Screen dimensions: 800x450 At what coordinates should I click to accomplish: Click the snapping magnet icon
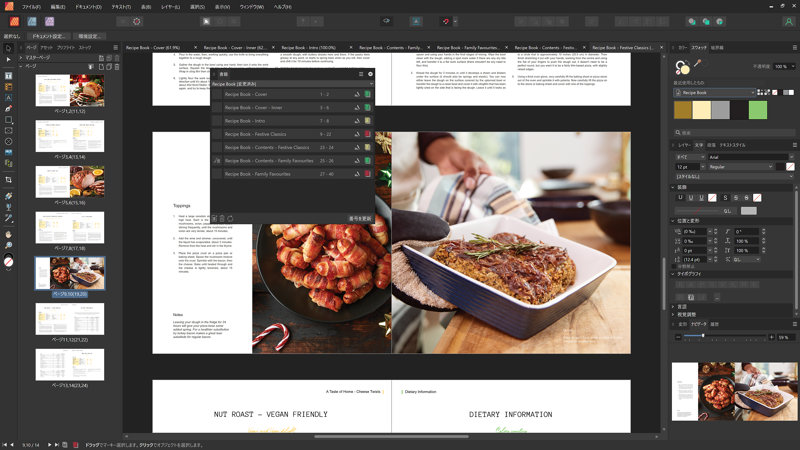(445, 21)
